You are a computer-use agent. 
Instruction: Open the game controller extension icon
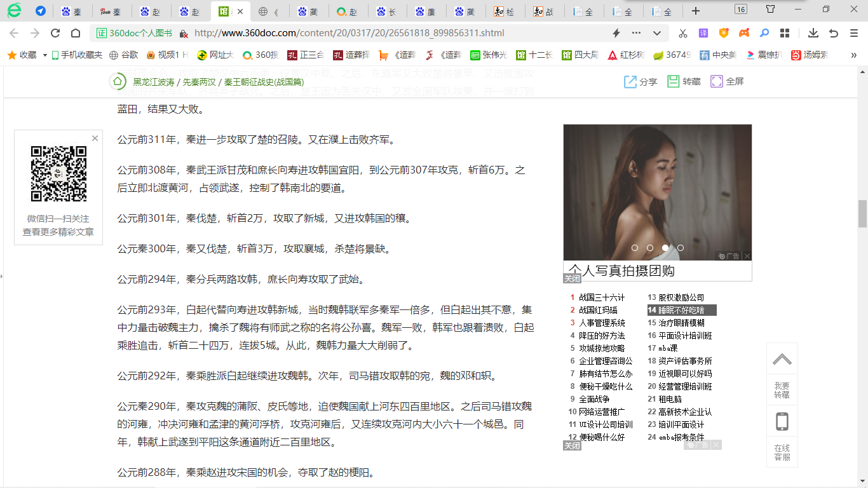pos(744,33)
